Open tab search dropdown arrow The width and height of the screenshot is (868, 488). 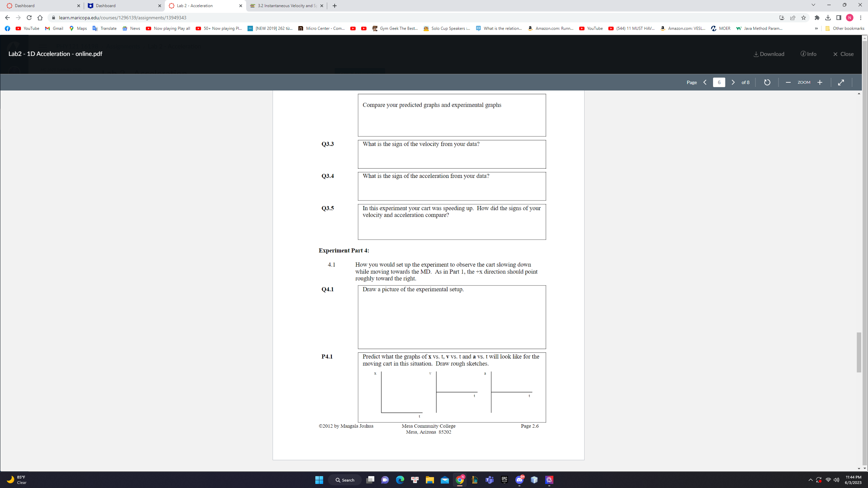813,5
